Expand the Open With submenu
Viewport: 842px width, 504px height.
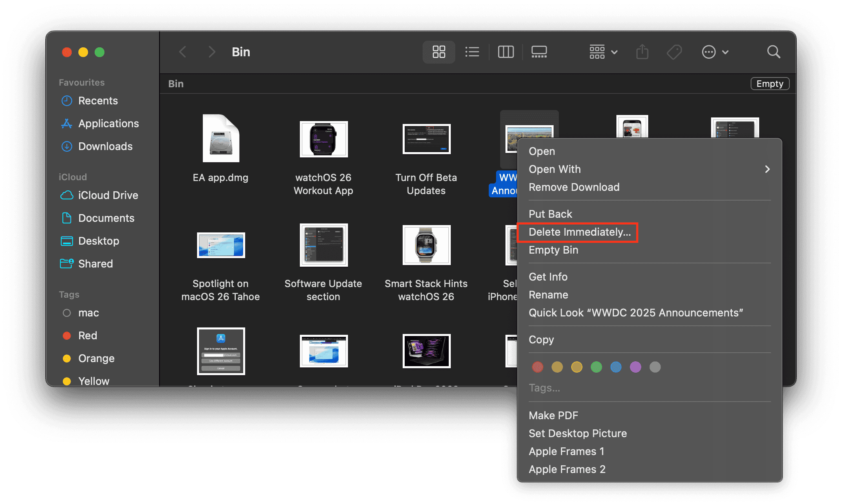pos(649,169)
